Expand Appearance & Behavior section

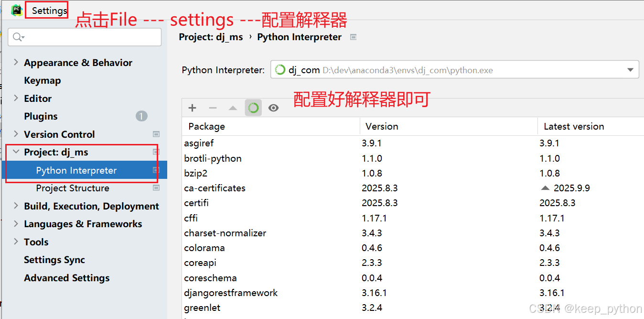16,62
